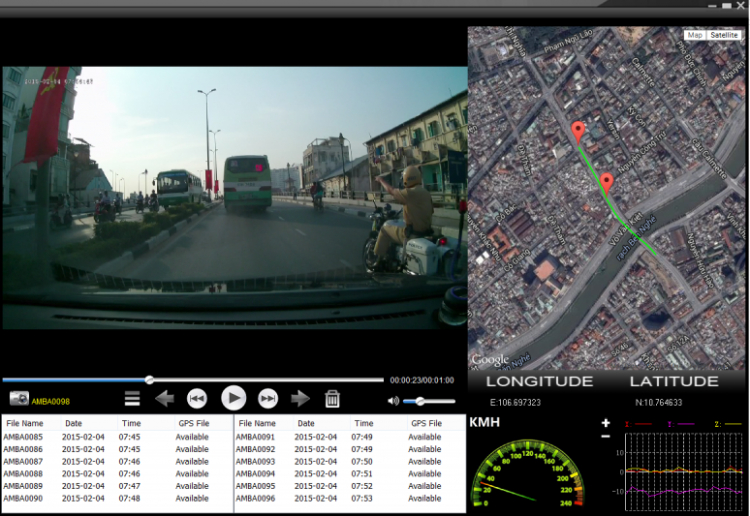Click the 07:53 time of AMBA0096
Screen dimensions: 750x516
point(361,498)
